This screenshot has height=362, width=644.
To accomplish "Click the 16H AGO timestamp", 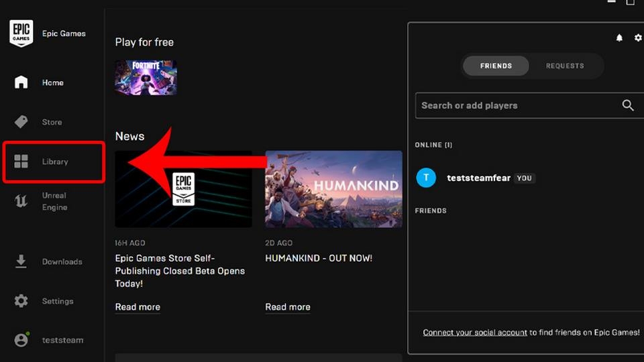I will coord(130,243).
